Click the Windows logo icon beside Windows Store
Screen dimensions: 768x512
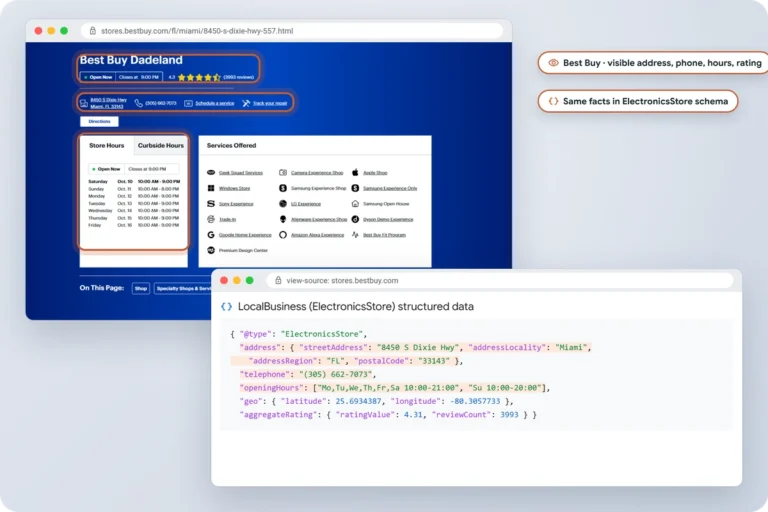pos(211,188)
